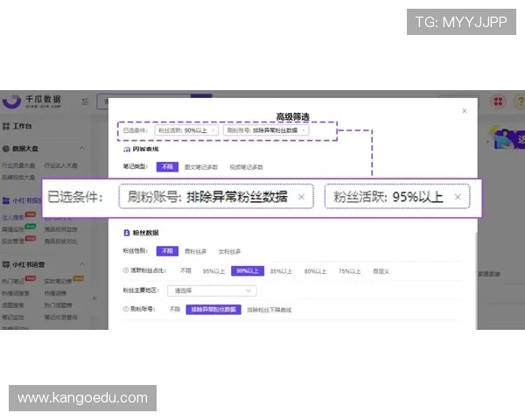Select 75%以上 active fan ratio
Viewport: 525px width, 420px height.
349,271
